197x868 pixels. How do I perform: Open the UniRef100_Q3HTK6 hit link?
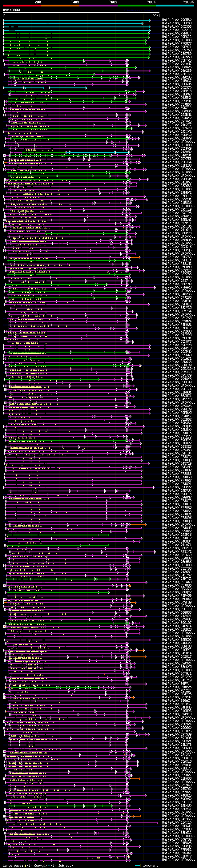point(177,74)
